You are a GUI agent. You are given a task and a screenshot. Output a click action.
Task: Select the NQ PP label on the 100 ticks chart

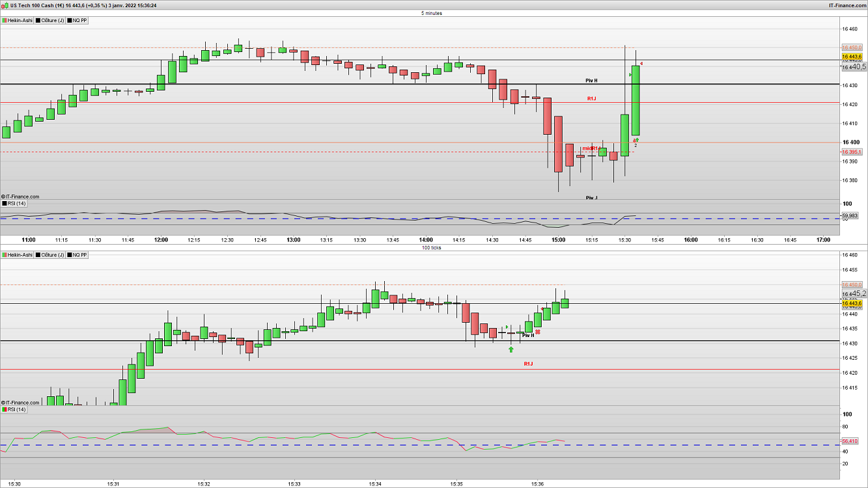point(77,255)
